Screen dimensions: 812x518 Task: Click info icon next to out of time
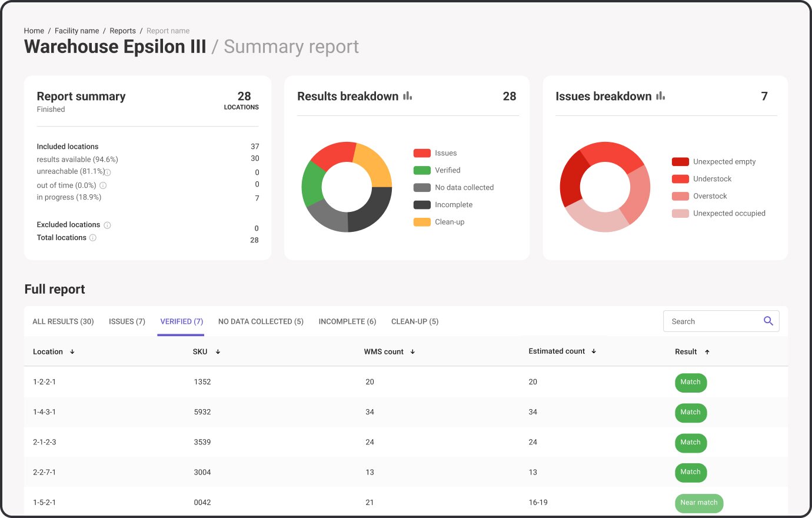[103, 185]
